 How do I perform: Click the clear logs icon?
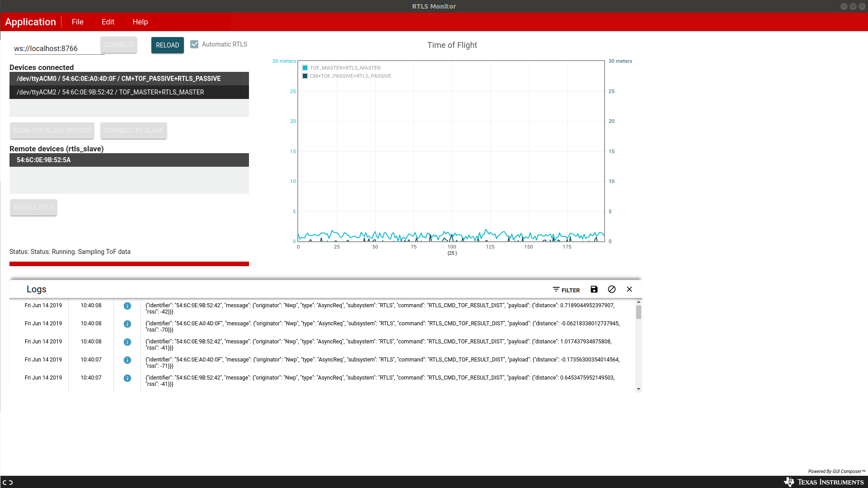pyautogui.click(x=612, y=290)
